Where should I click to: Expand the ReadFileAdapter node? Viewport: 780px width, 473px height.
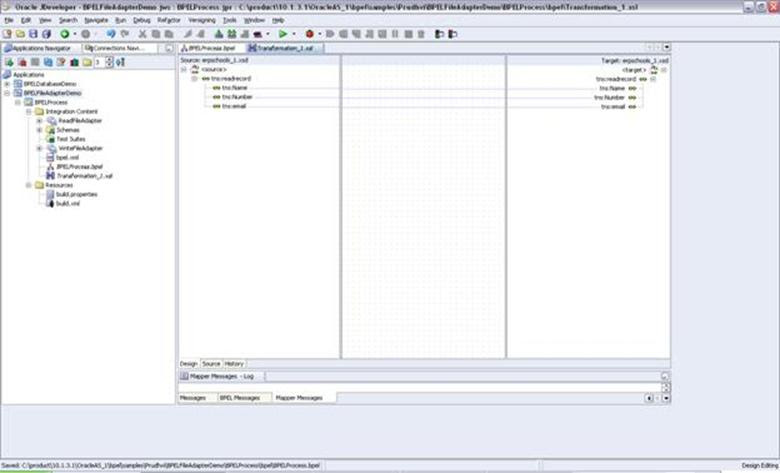[39, 120]
